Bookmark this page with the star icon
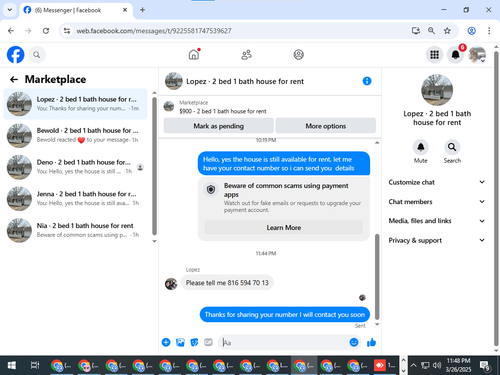 click(447, 31)
